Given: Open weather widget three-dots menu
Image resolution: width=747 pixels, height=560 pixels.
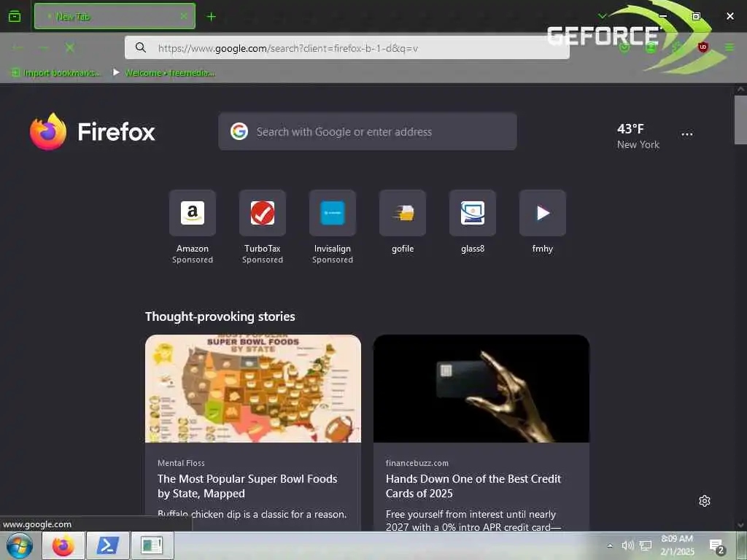Looking at the screenshot, I should click(687, 134).
